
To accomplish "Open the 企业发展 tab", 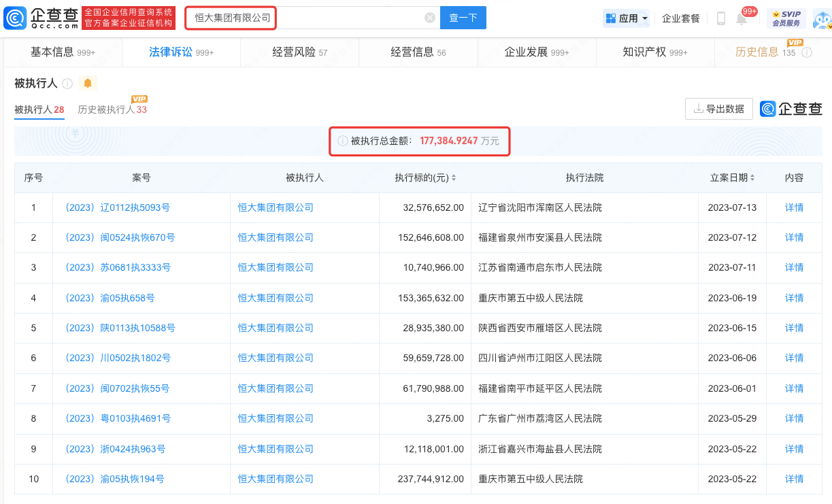I will [x=536, y=52].
